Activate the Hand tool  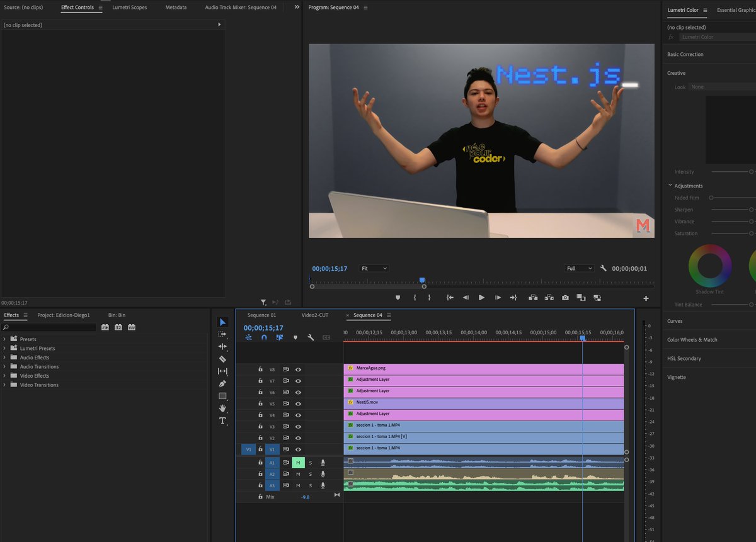(x=222, y=408)
